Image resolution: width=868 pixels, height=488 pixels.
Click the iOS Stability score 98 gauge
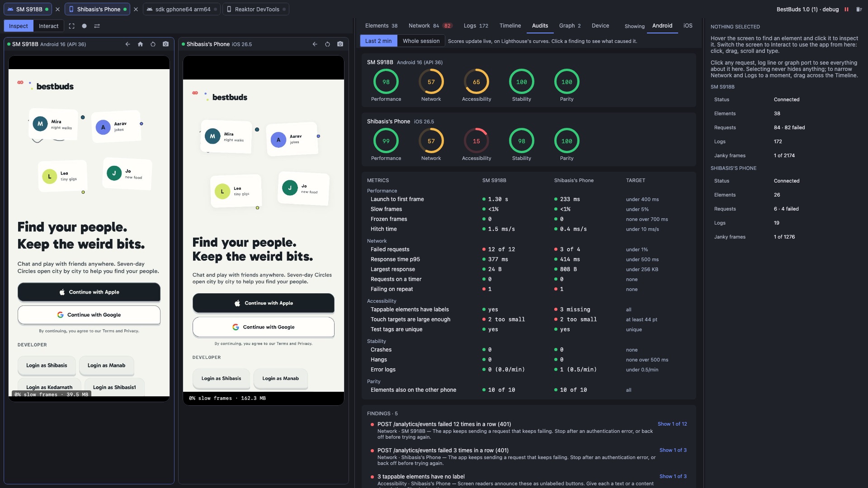pos(522,141)
